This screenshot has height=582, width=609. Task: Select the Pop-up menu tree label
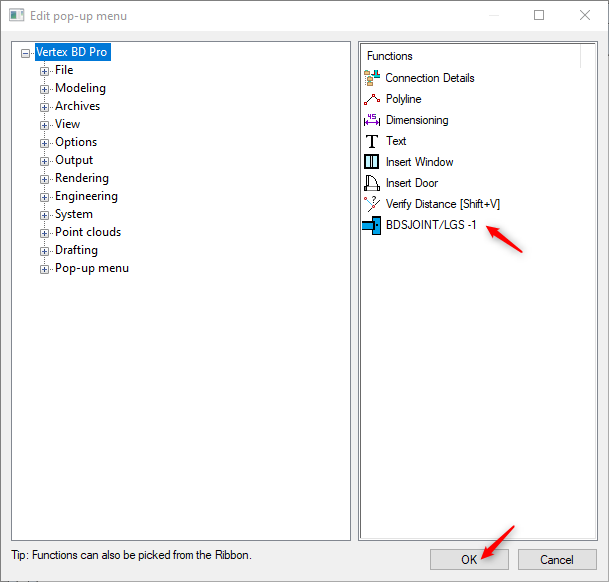(92, 268)
